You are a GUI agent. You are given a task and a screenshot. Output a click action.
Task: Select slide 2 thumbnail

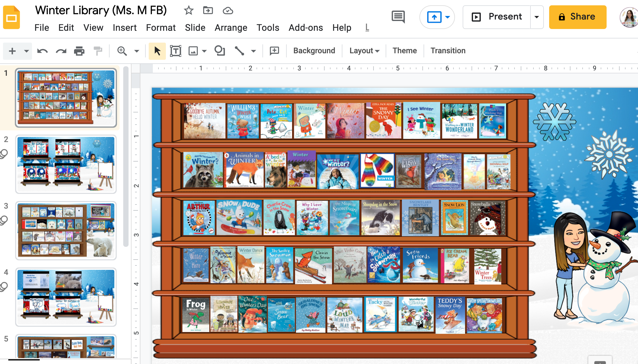click(x=66, y=164)
